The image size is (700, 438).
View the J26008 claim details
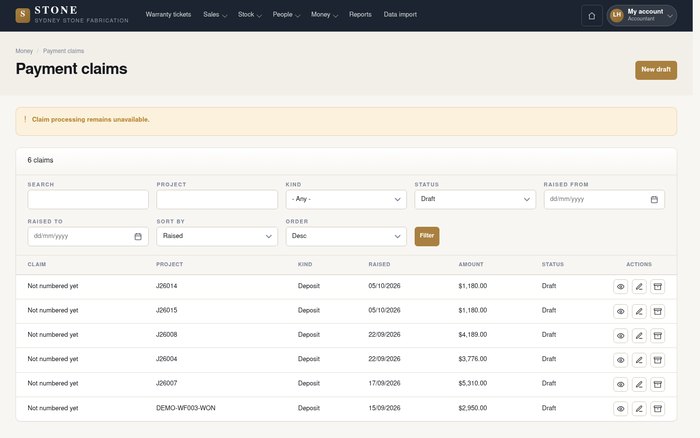point(621,335)
